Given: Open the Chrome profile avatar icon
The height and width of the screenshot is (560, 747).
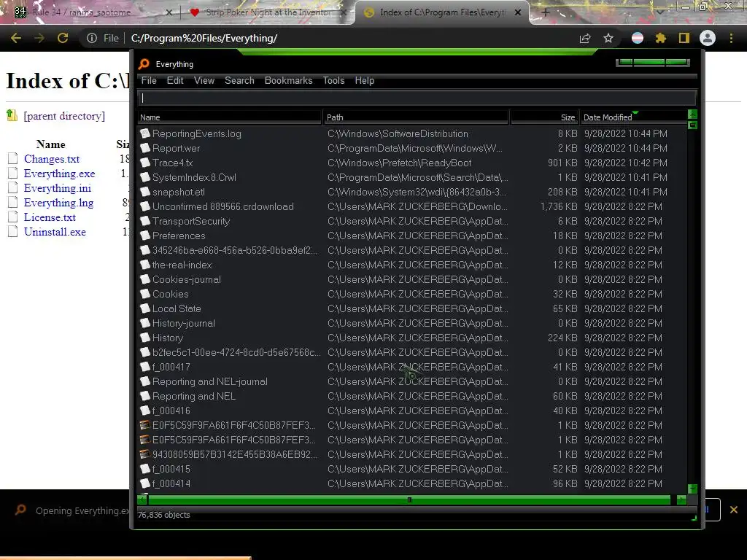Looking at the screenshot, I should coord(708,38).
